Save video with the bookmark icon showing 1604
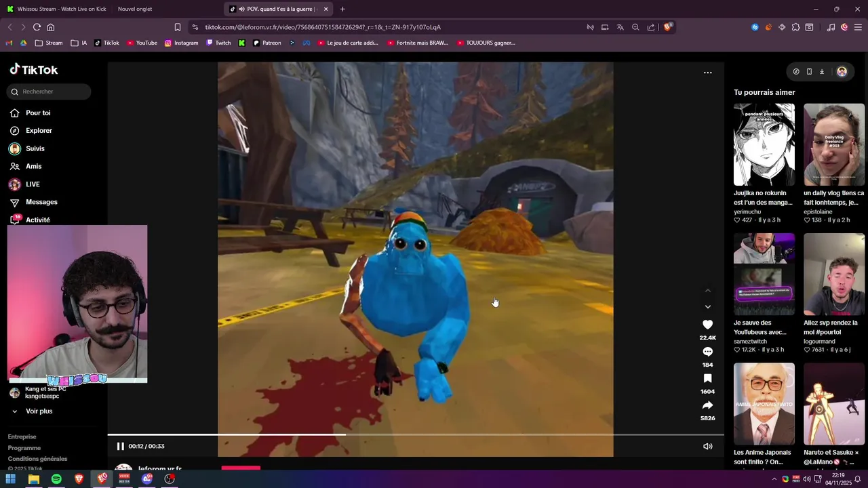The width and height of the screenshot is (868, 488). (707, 378)
